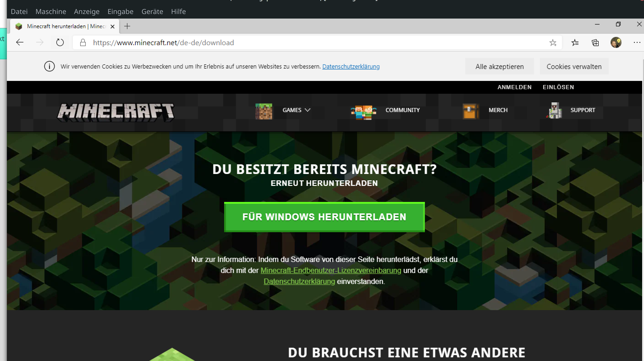
Task: Add page to favorites with star icon
Action: [x=553, y=43]
